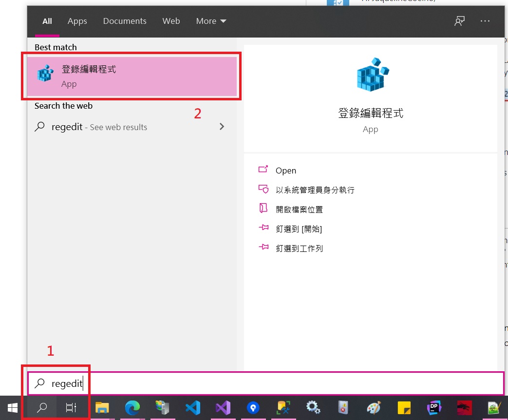Image resolution: width=508 pixels, height=420 pixels.
Task: Expand web results with the right chevron
Action: coord(222,126)
